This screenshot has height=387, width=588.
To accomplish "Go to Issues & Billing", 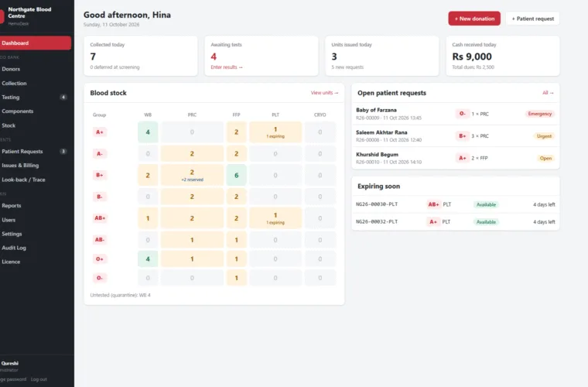I will 35,166.
